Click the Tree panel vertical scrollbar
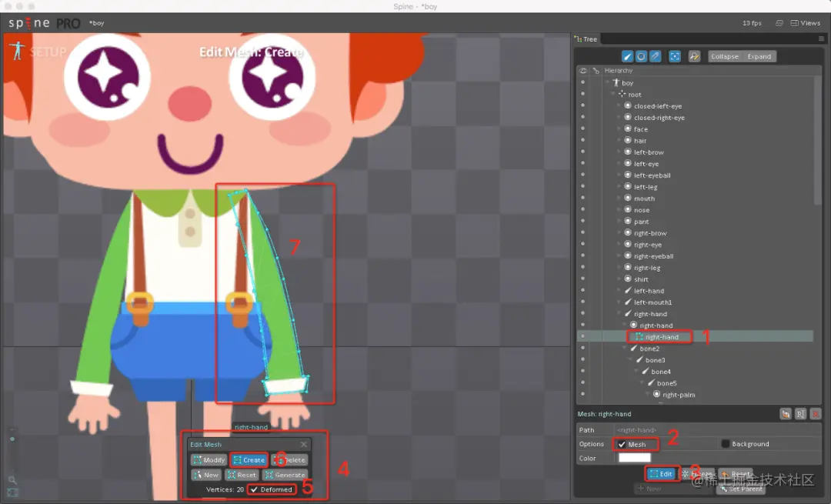Image resolution: width=831 pixels, height=504 pixels. pos(817,141)
